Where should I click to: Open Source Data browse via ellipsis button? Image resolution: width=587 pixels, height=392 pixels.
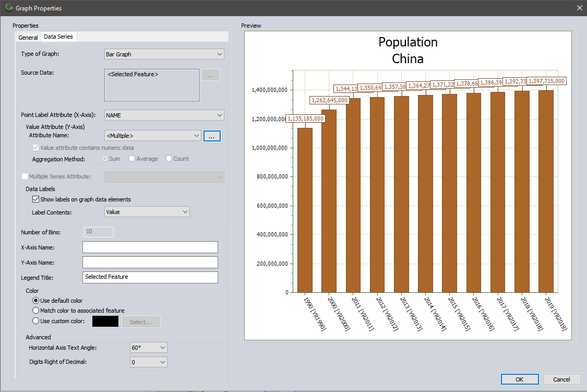(x=211, y=75)
